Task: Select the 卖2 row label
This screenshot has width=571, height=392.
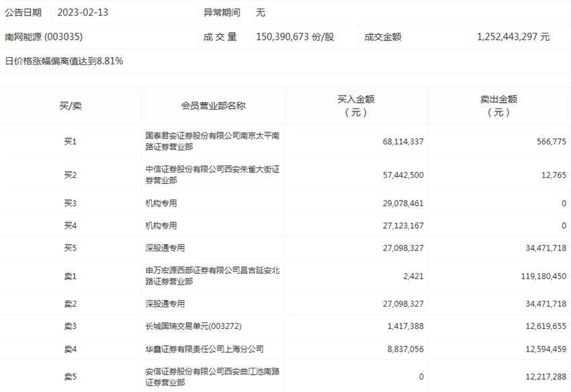Action: [71, 303]
